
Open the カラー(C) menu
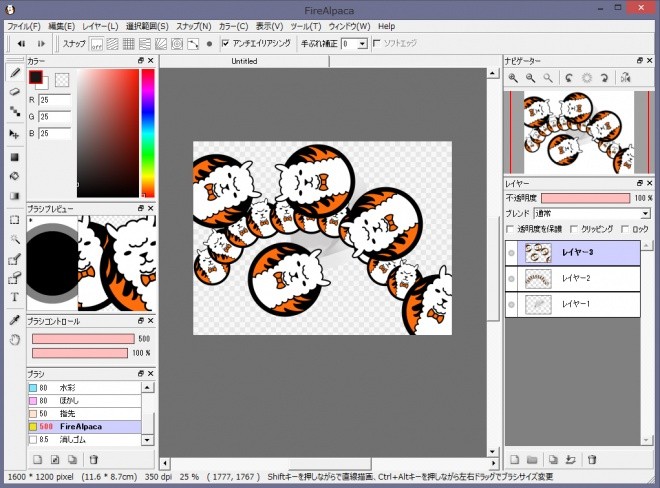coord(234,26)
